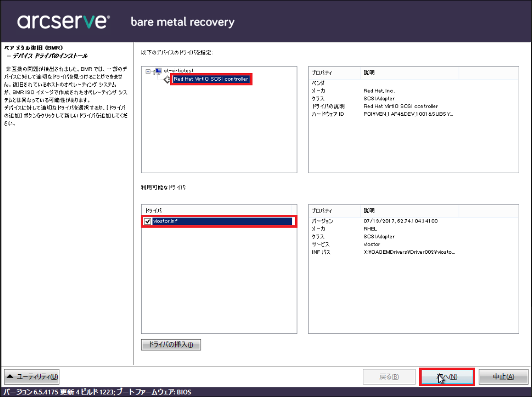Click the bare metal recovery title text

click(x=182, y=22)
